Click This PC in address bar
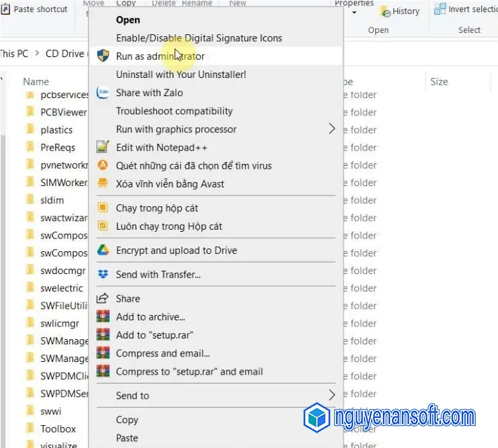This screenshot has width=498, height=448. pyautogui.click(x=13, y=53)
